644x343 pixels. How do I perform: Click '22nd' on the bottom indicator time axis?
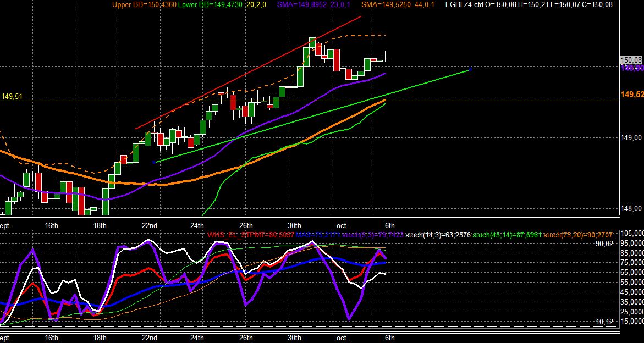(150, 338)
